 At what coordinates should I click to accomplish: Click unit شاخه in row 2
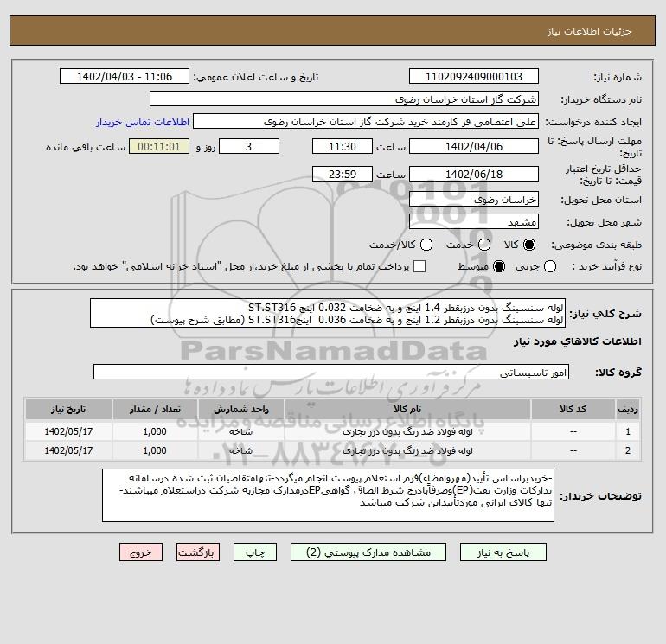click(x=240, y=451)
